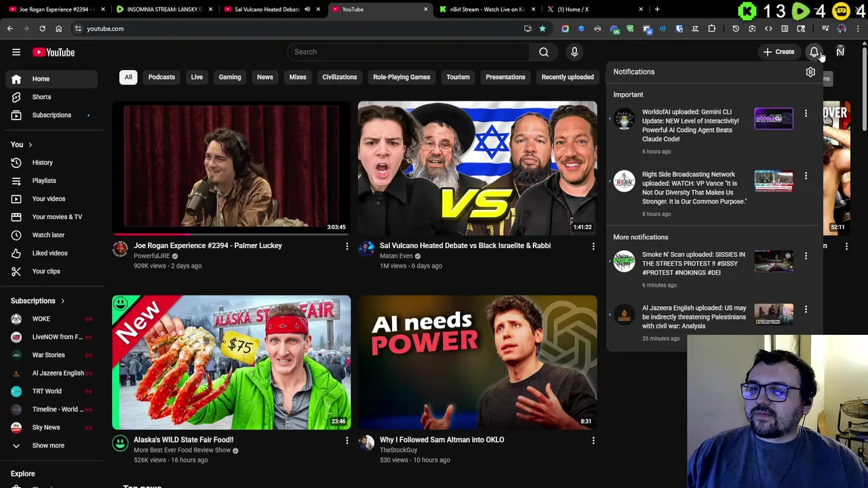Bookmark page with the star icon

pyautogui.click(x=542, y=28)
